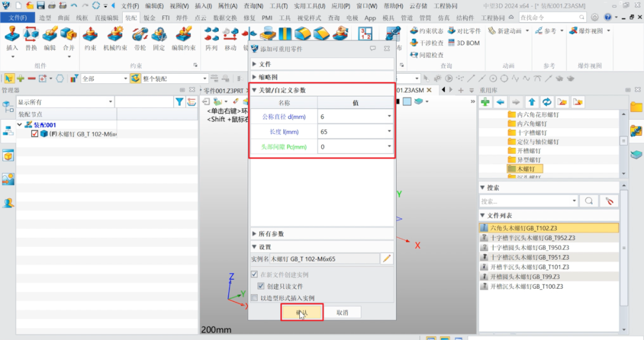Open the 爆炸视图 dropdown arrow
The height and width of the screenshot is (340, 644).
(x=608, y=31)
